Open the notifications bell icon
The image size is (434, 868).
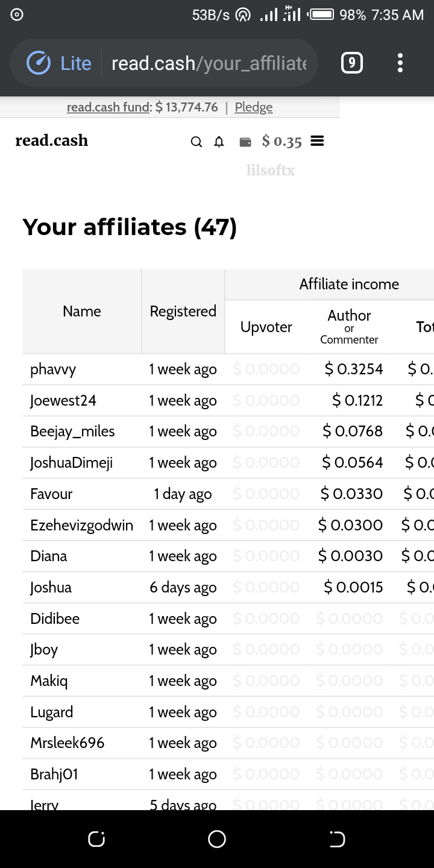219,142
